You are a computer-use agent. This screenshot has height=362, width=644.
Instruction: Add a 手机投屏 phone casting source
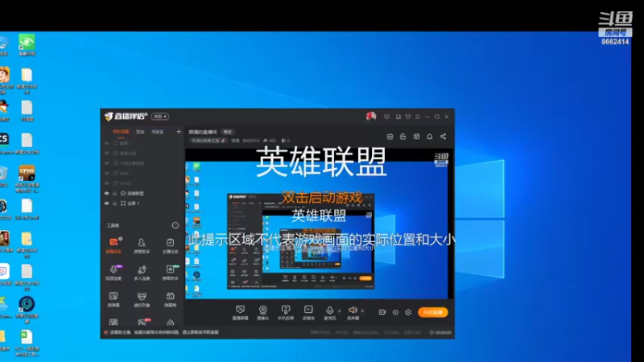point(286,312)
